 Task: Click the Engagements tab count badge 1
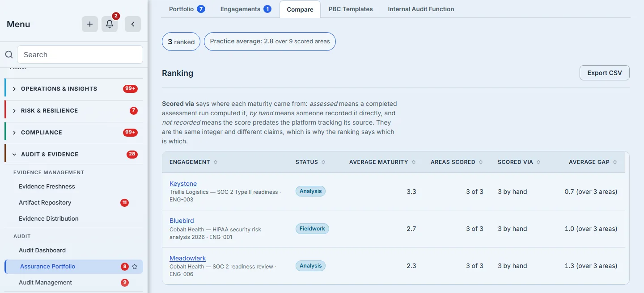[x=267, y=9]
